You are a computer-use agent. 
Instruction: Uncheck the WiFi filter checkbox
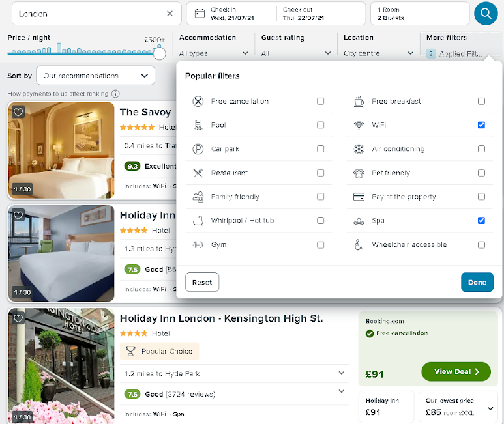(481, 125)
